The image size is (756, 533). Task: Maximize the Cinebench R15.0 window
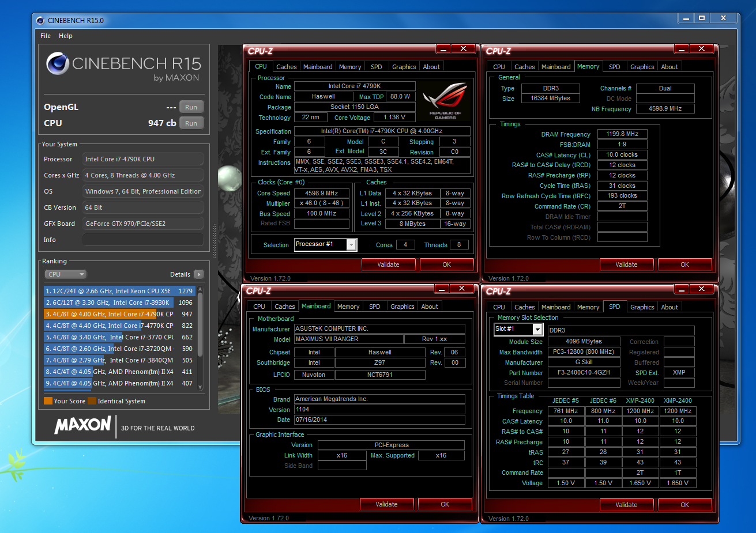[702, 19]
